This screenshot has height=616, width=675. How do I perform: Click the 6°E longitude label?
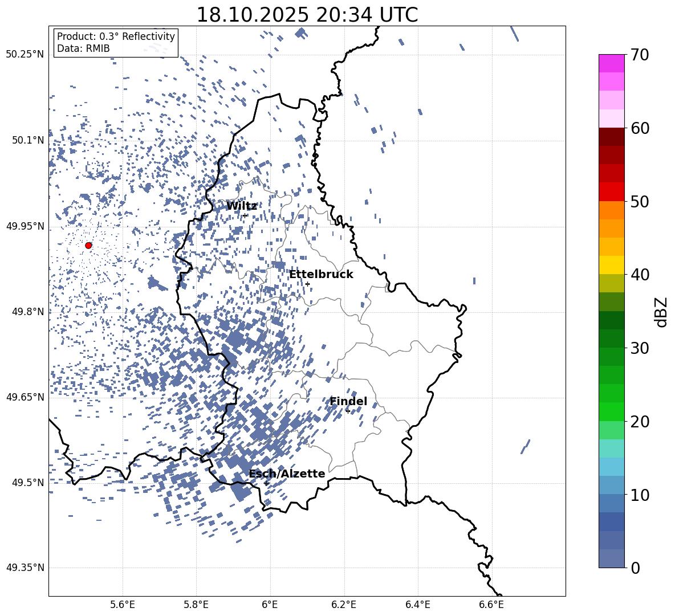pyautogui.click(x=270, y=605)
